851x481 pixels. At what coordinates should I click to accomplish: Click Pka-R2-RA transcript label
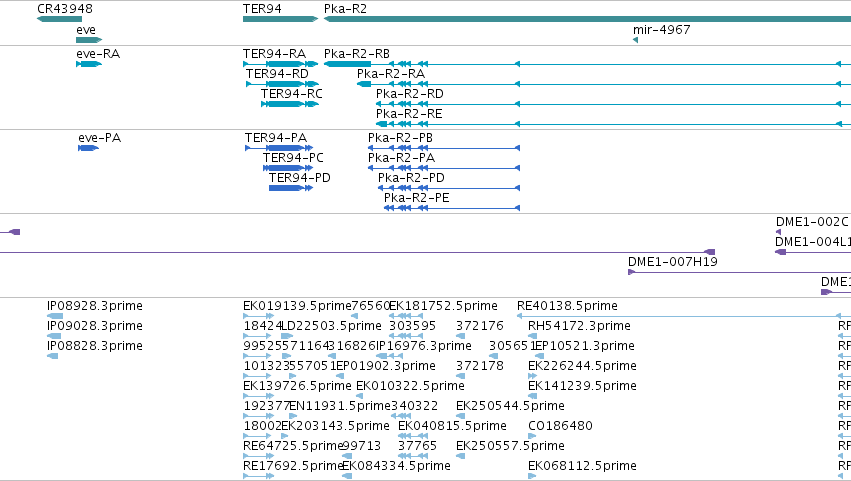coord(391,74)
